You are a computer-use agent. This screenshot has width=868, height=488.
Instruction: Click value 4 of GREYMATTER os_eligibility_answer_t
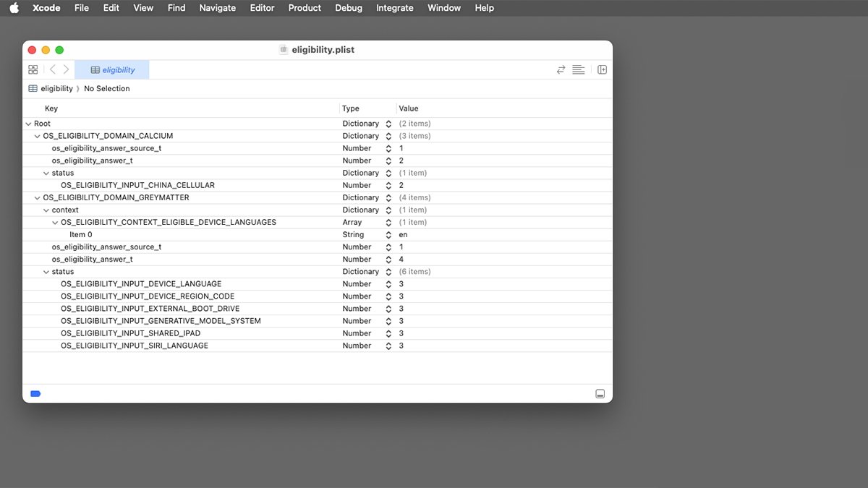[401, 259]
